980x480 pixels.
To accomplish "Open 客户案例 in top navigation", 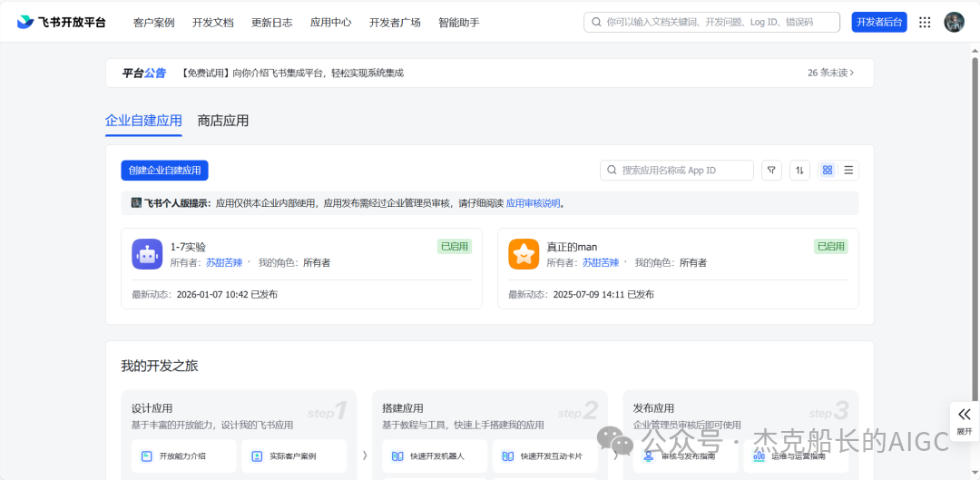I will point(153,22).
